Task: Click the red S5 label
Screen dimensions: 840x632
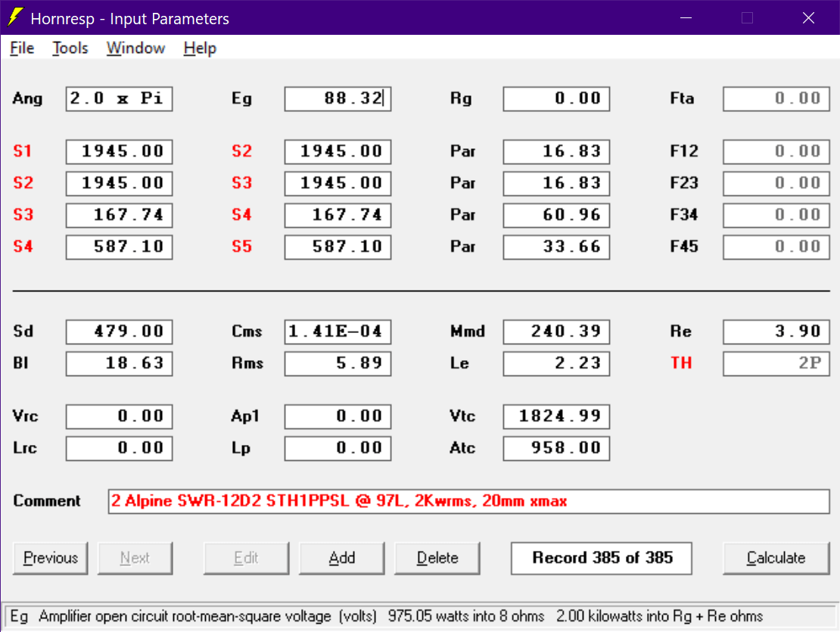Action: coord(241,247)
